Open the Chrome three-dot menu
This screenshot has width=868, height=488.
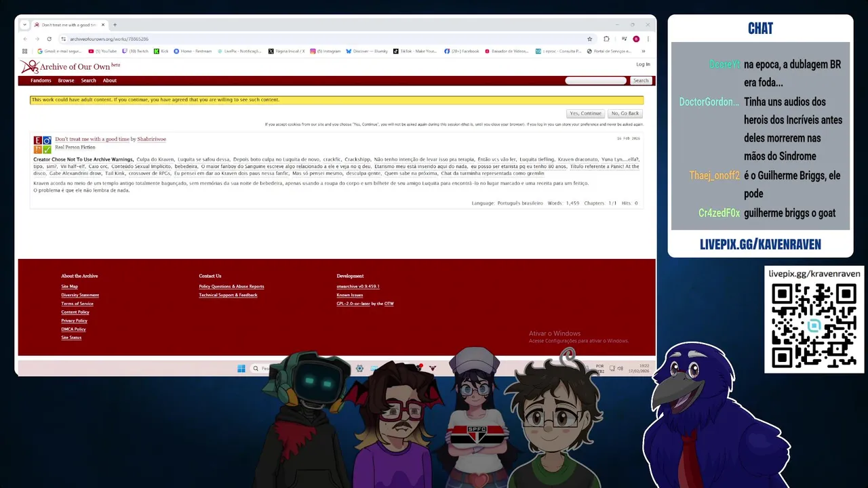pyautogui.click(x=648, y=39)
